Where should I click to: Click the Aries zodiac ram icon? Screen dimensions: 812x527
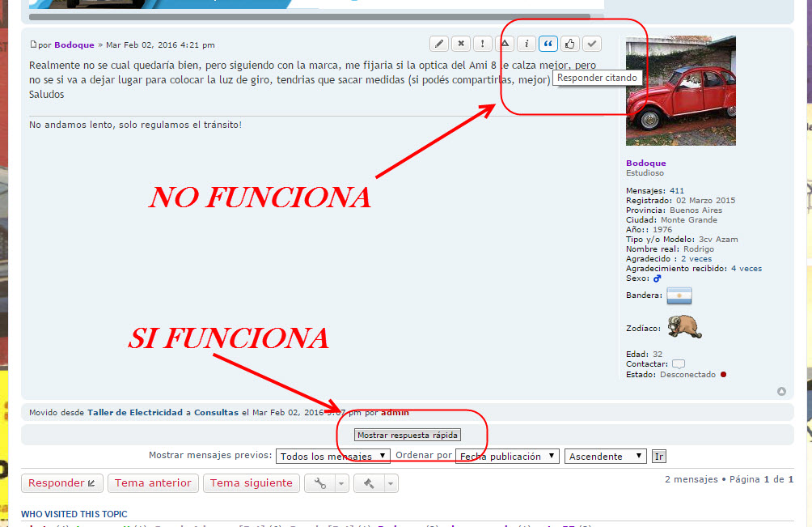tap(684, 326)
